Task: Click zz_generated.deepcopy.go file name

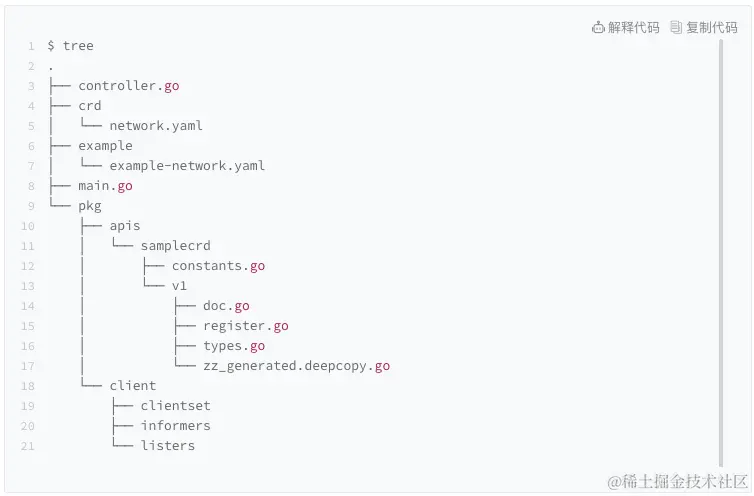Action: 296,366
